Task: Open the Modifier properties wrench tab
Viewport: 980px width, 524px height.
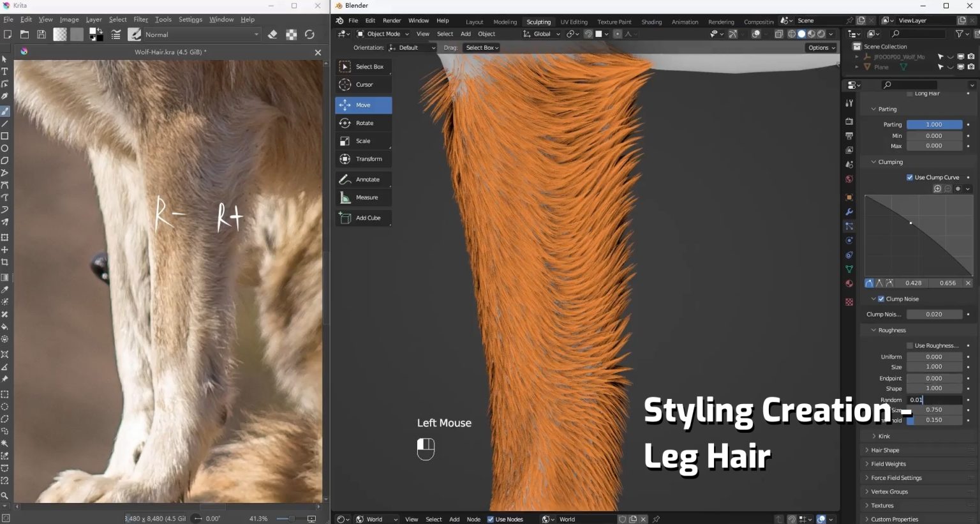Action: pyautogui.click(x=849, y=211)
